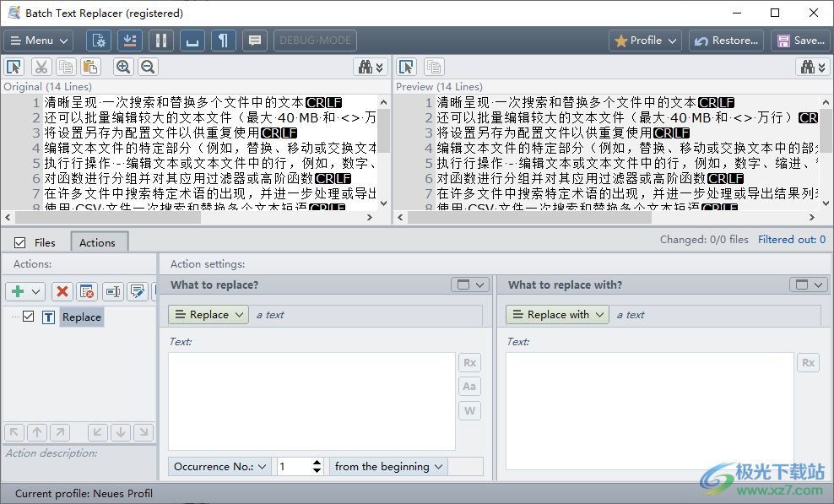
Task: Click the move action down arrow
Action: pyautogui.click(x=121, y=432)
